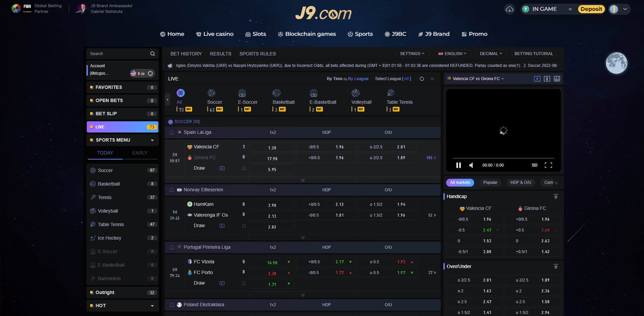The height and width of the screenshot is (316, 644).
Task: Open the Live casino menu
Action: (x=215, y=34)
